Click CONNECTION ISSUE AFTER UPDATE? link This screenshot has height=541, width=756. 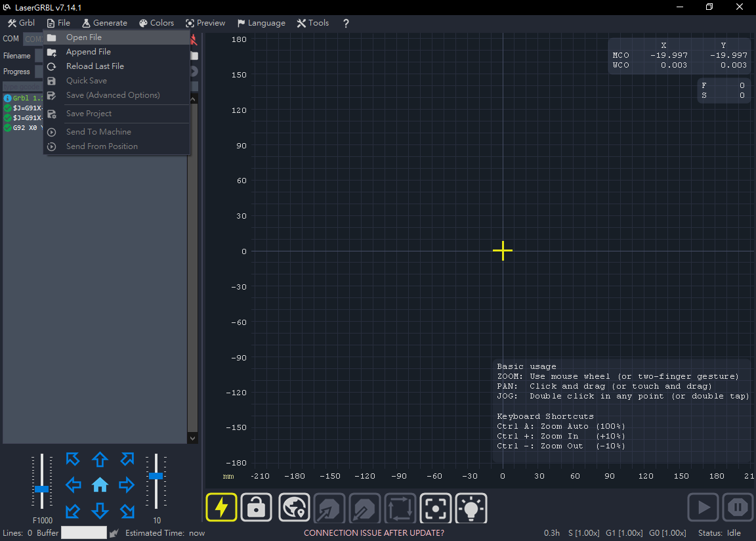point(373,533)
